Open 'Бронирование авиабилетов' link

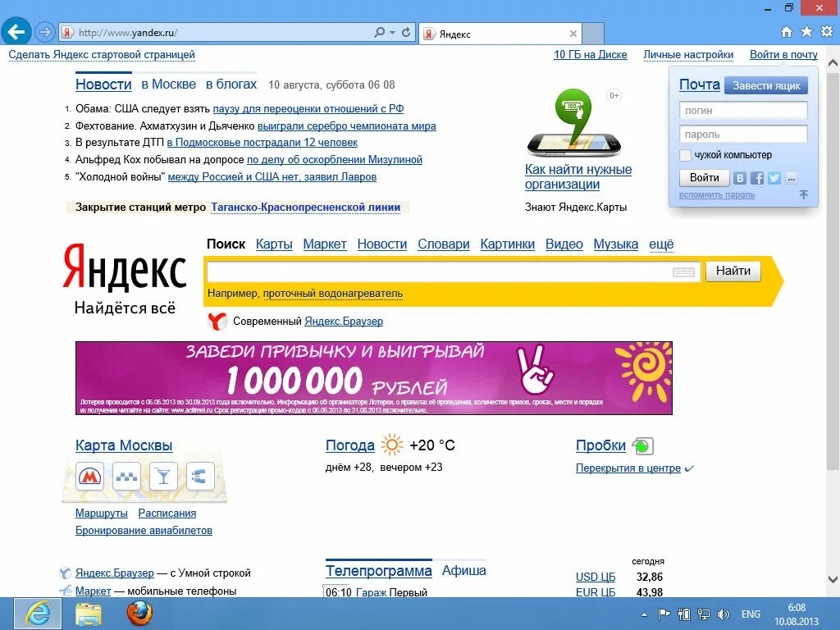click(x=144, y=531)
